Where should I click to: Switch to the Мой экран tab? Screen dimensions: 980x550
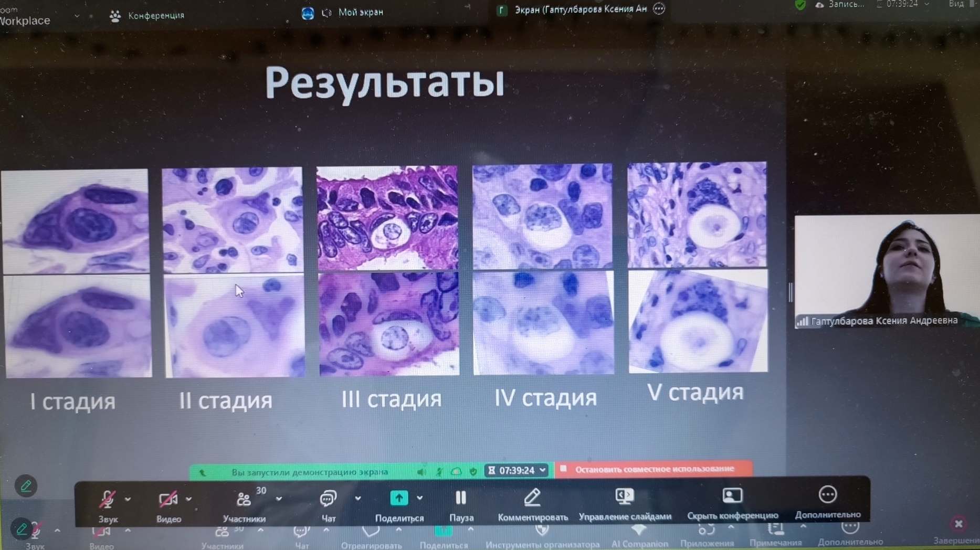(361, 12)
